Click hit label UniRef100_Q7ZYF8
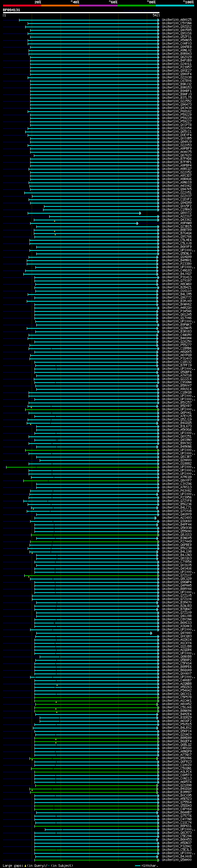The width and height of the screenshot is (197, 868). click(177, 501)
